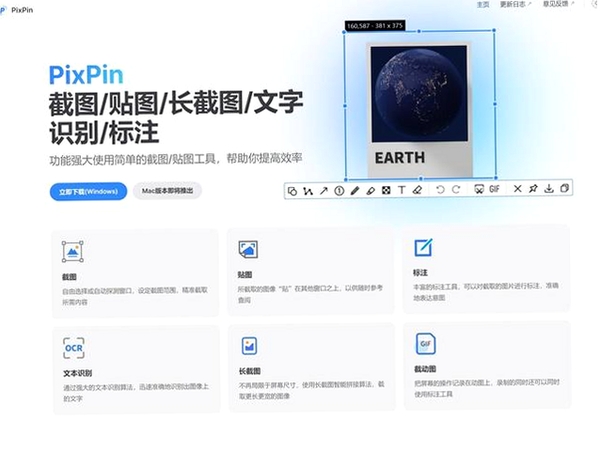Image resolution: width=600 pixels, height=468 pixels.
Task: Click the OCR feature card icon
Action: click(73, 348)
